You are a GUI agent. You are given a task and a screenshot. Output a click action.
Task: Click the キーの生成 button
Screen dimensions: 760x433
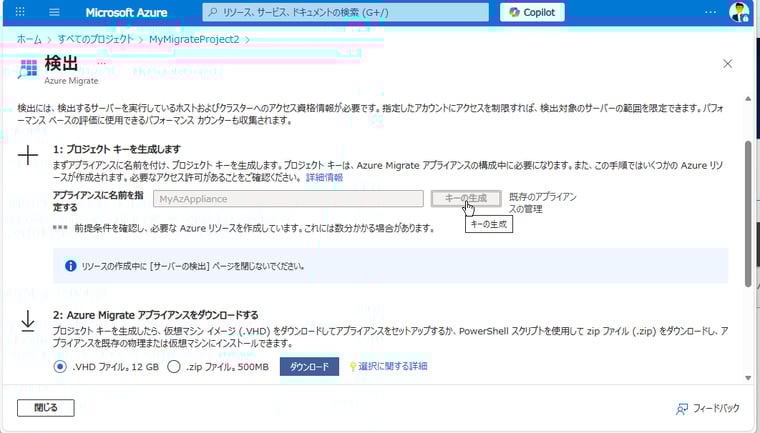tap(466, 198)
